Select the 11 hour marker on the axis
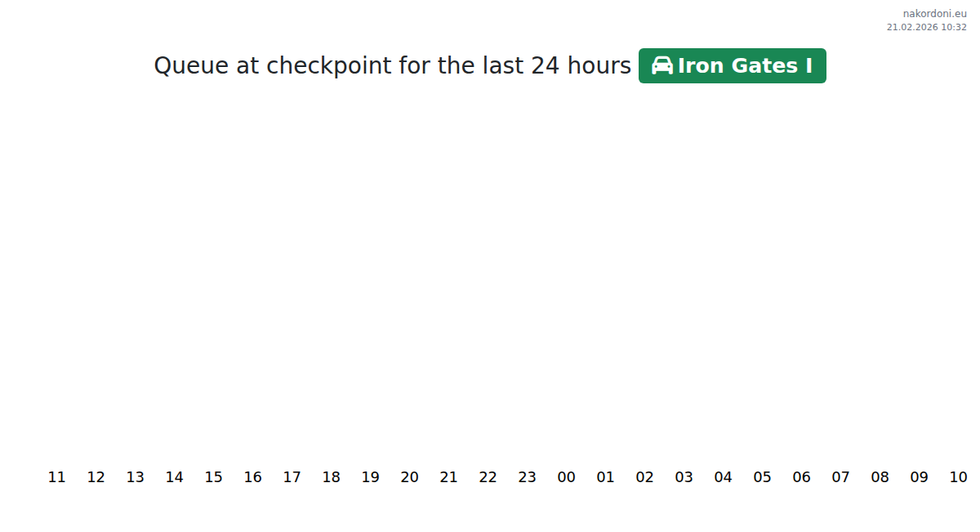This screenshot has height=532, width=980. tap(56, 477)
